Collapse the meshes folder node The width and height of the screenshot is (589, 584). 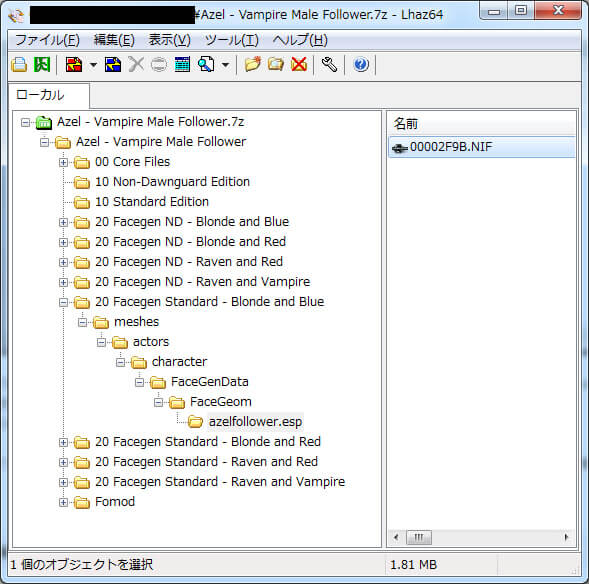pos(82,322)
